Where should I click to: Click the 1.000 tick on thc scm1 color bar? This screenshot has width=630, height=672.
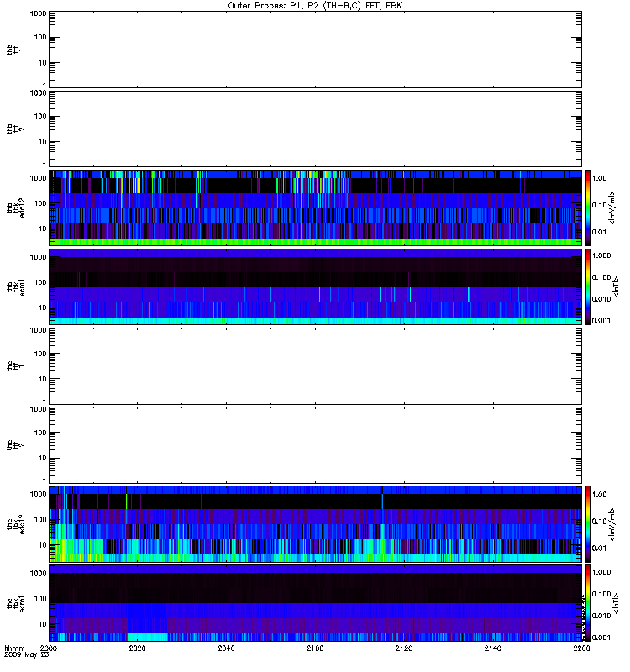tap(601, 572)
